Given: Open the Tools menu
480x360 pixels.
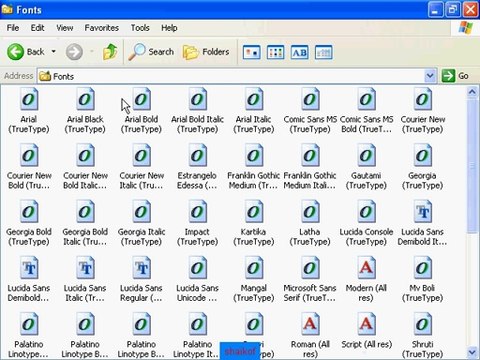Looking at the screenshot, I should click(x=140, y=28).
